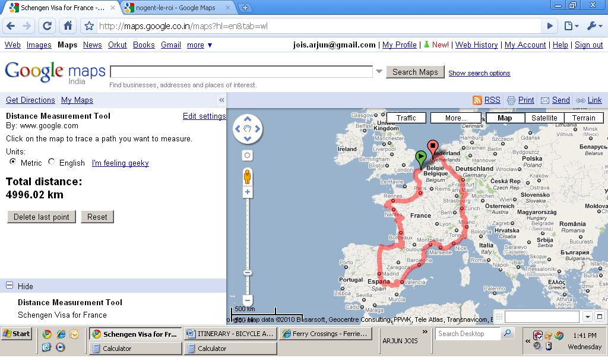Click the zoom slider handle
The image size is (608, 364).
[248, 273]
